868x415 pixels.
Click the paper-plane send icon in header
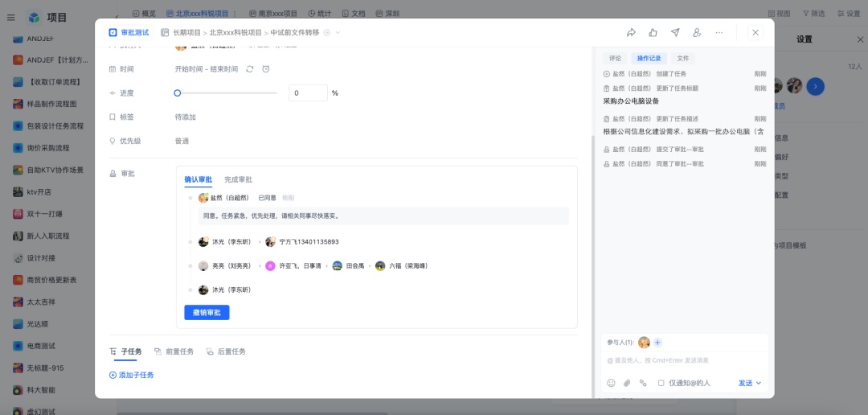[675, 33]
